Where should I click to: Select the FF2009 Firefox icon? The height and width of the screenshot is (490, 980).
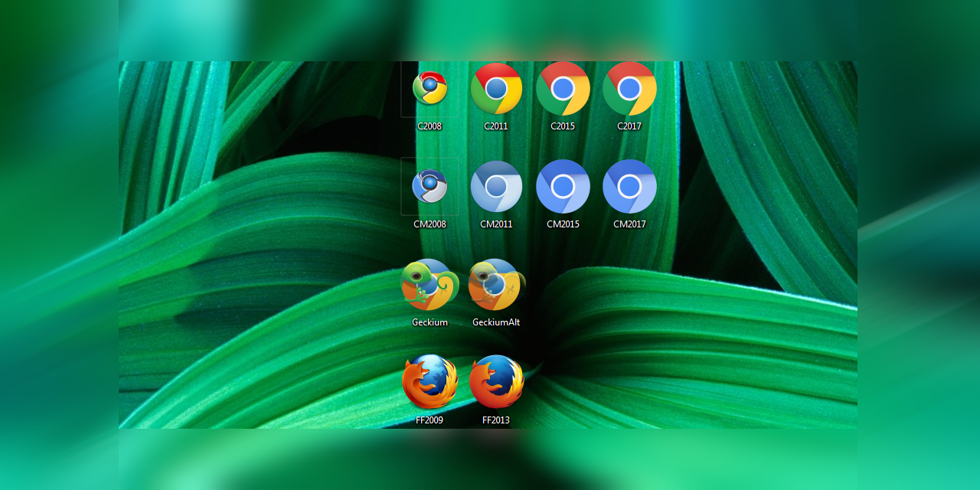point(430,381)
